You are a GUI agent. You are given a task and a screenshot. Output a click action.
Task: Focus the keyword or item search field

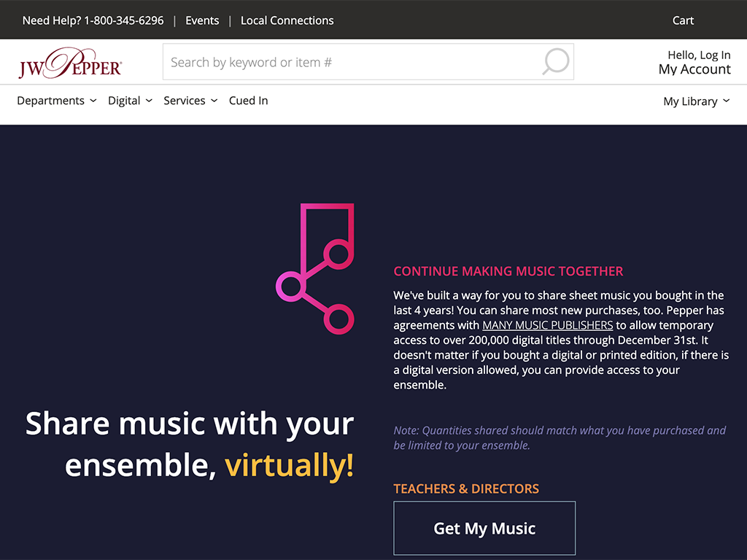pyautogui.click(x=350, y=62)
